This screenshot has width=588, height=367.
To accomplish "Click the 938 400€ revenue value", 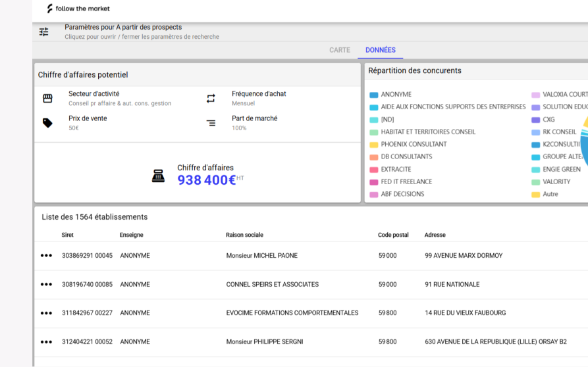I will pos(207,180).
